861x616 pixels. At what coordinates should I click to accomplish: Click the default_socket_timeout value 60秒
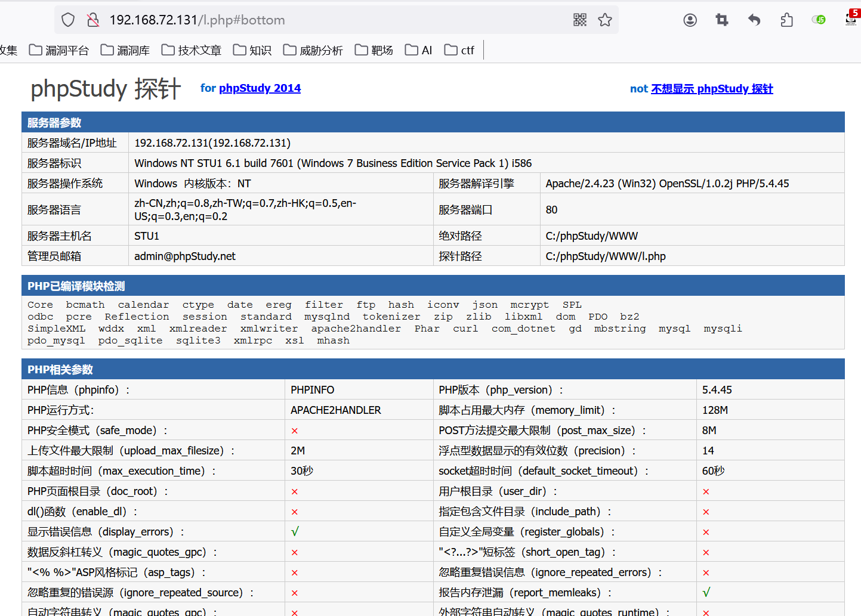coord(713,471)
